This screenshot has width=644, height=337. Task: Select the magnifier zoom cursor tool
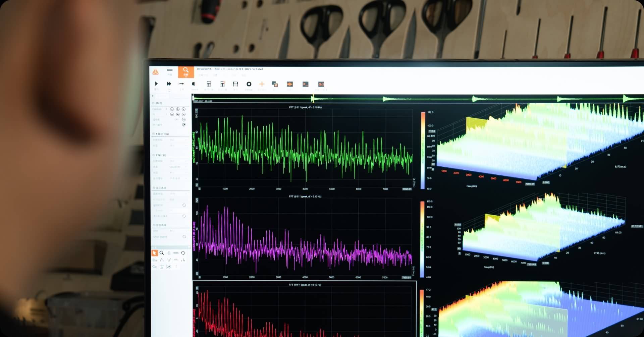162,253
